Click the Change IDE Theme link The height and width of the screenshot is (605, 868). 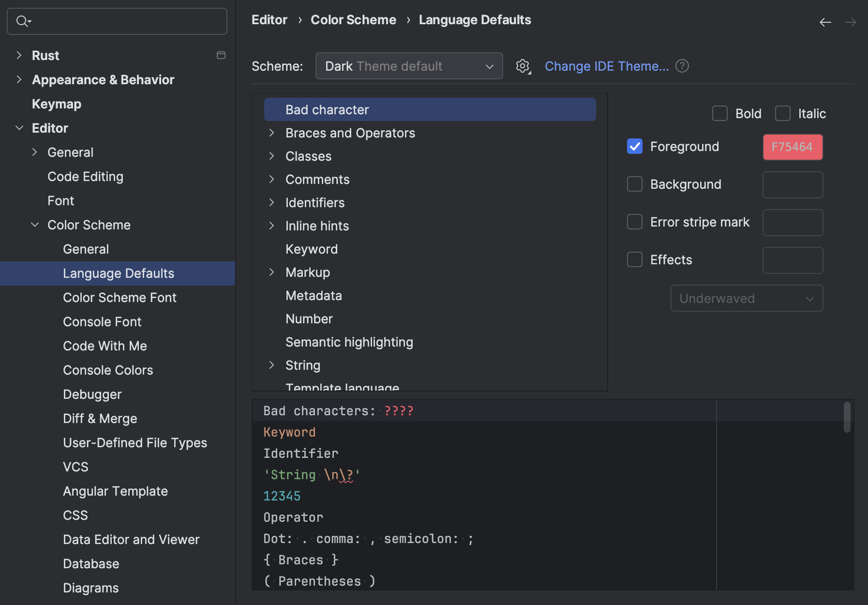tap(607, 66)
